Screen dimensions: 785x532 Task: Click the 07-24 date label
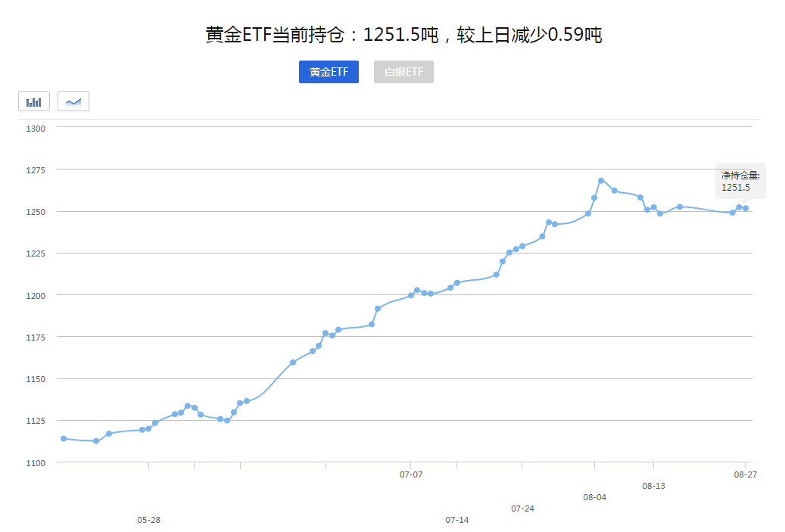pos(522,509)
